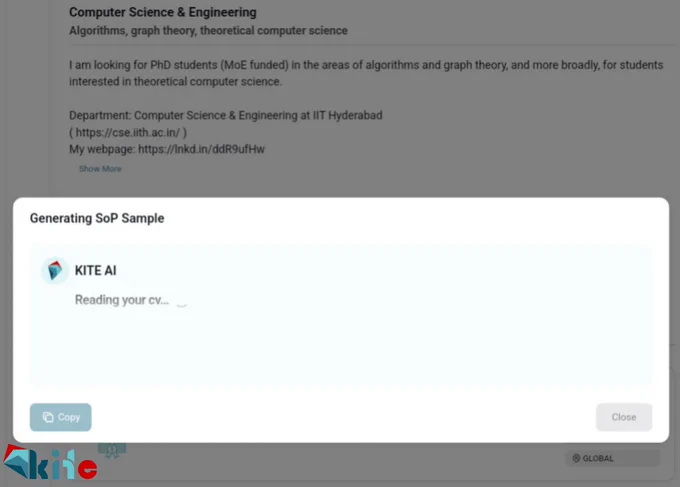This screenshot has width=680, height=487.
Task: Click the location pin icon next to GLOBAL
Action: (x=576, y=458)
